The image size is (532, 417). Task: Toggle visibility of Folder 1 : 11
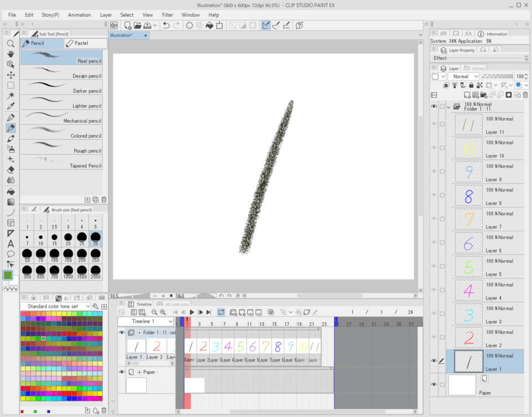coord(434,106)
